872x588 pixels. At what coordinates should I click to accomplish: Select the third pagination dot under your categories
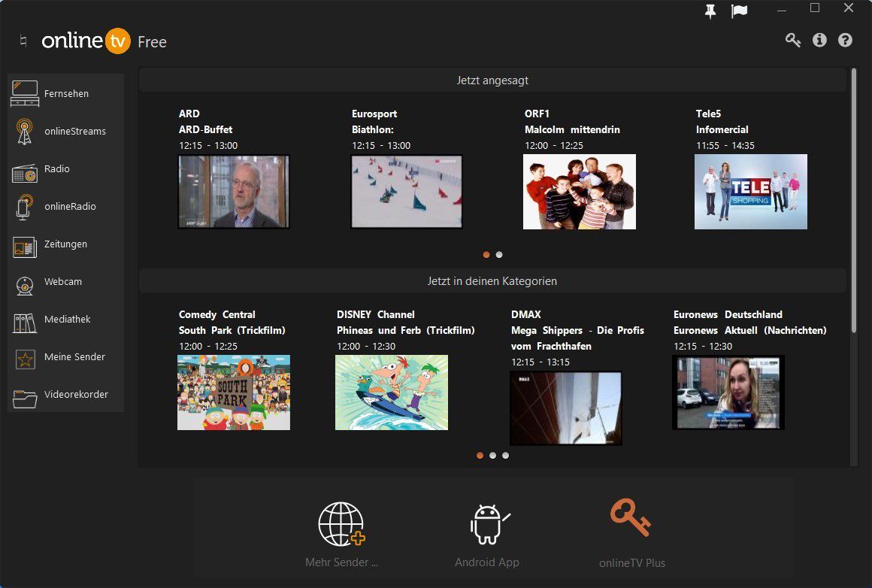[x=505, y=455]
